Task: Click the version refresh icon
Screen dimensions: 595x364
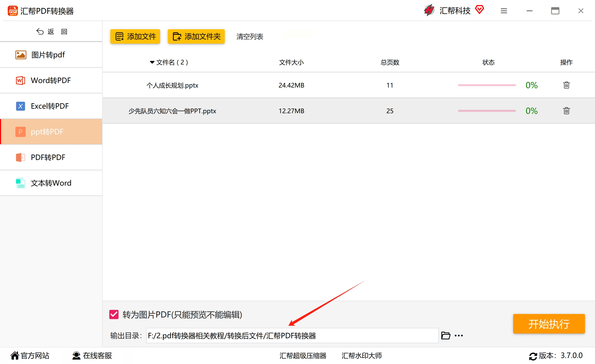Action: tap(533, 356)
